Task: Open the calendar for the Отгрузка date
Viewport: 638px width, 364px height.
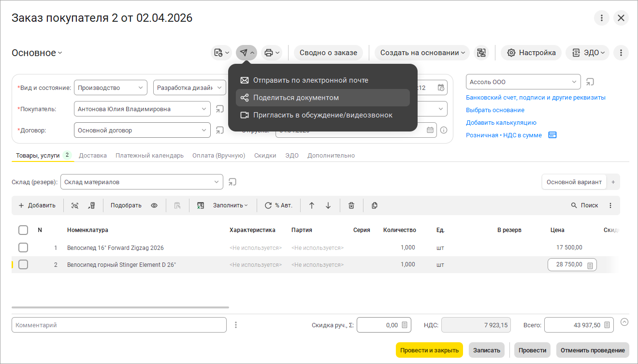Action: coord(430,130)
